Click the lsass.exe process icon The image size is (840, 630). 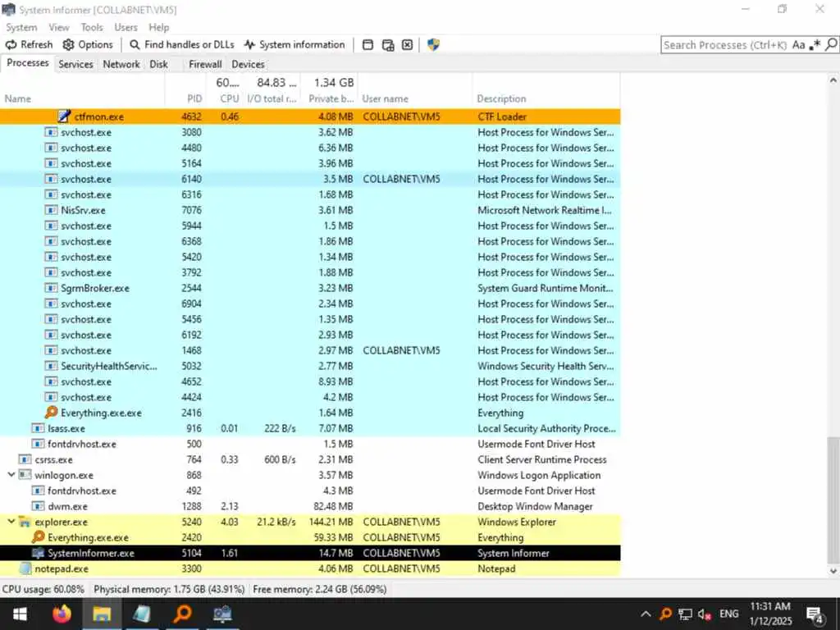pyautogui.click(x=38, y=428)
